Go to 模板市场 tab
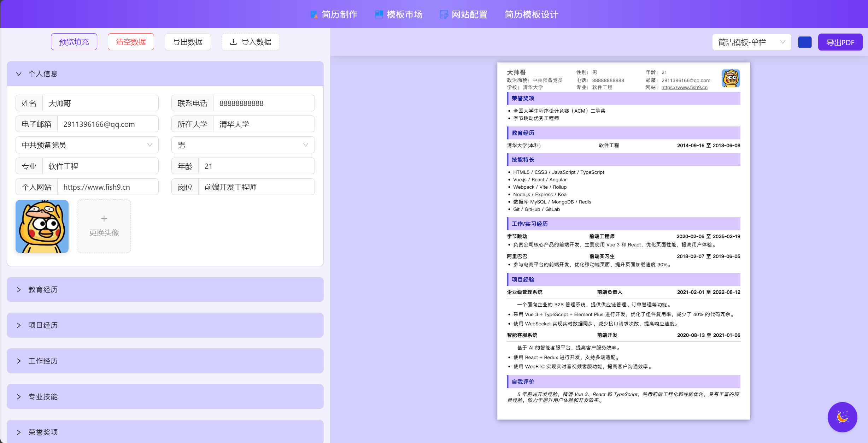This screenshot has height=443, width=868. pos(404,14)
